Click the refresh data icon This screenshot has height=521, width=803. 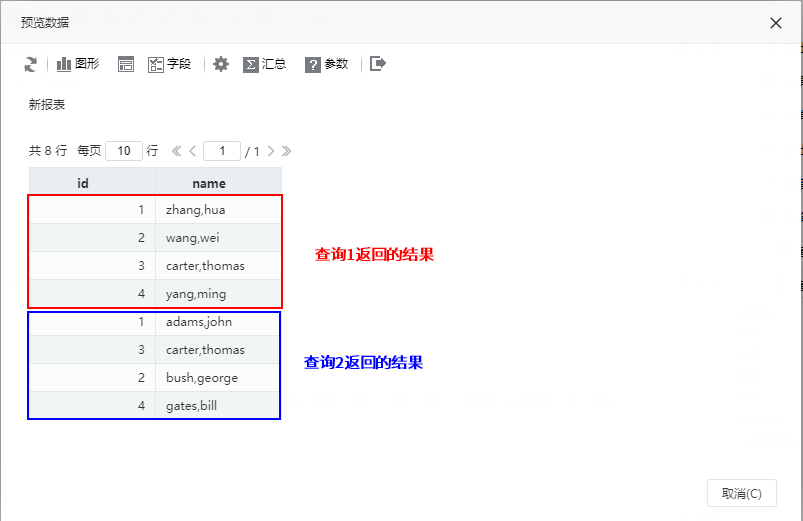coord(31,65)
